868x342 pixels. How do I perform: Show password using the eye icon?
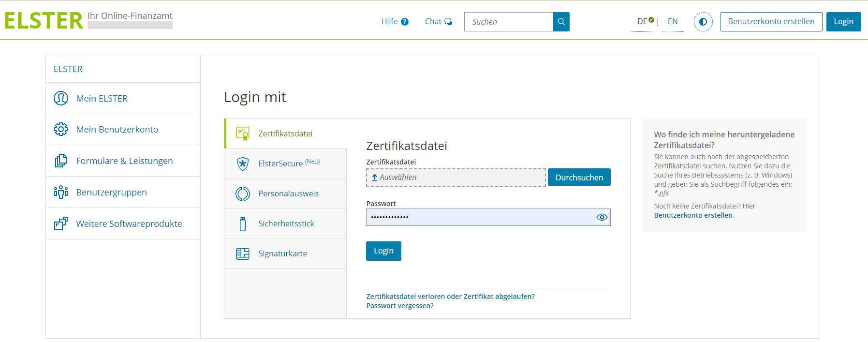(x=602, y=217)
